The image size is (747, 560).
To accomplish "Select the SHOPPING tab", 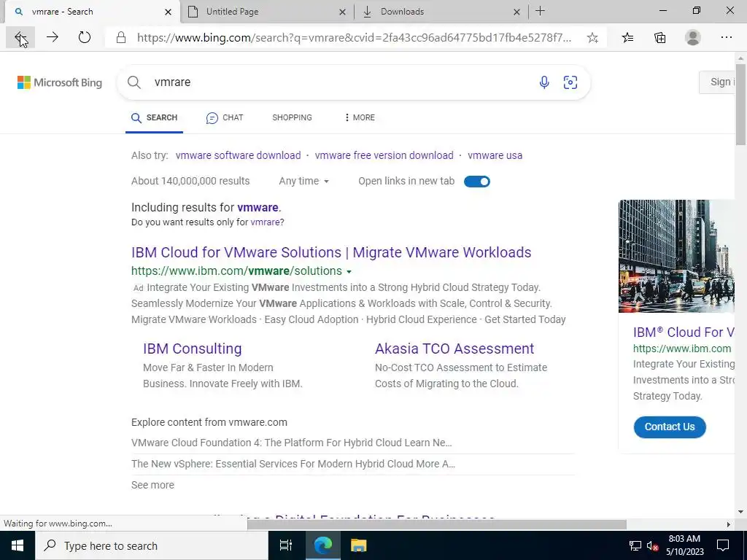I will pos(292,117).
